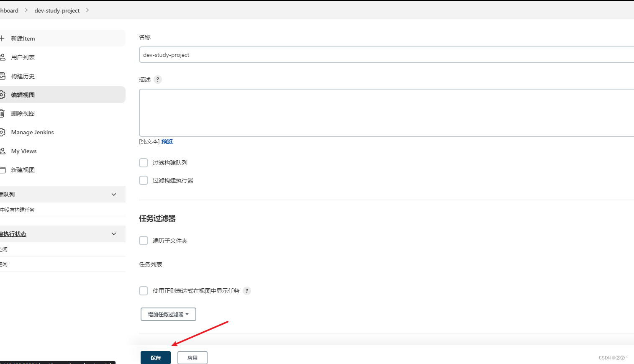The width and height of the screenshot is (634, 364).
Task: Click the dev-study-project name input field
Action: pos(293,55)
